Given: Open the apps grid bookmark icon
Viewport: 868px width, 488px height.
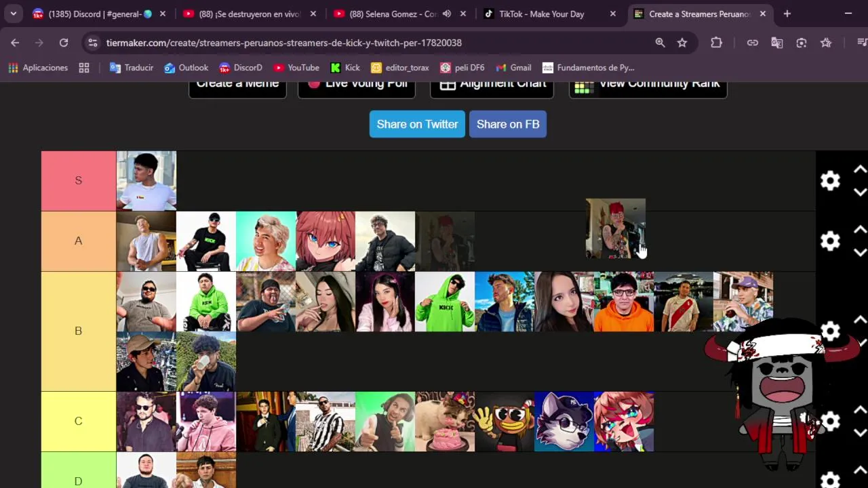Looking at the screenshot, I should (84, 68).
